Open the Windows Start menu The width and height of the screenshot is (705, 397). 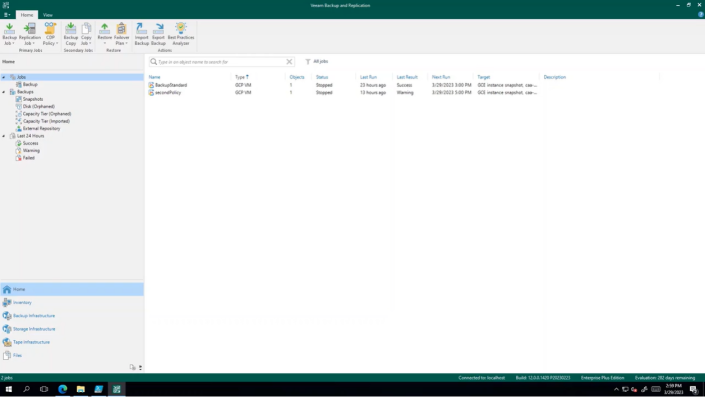(9, 389)
